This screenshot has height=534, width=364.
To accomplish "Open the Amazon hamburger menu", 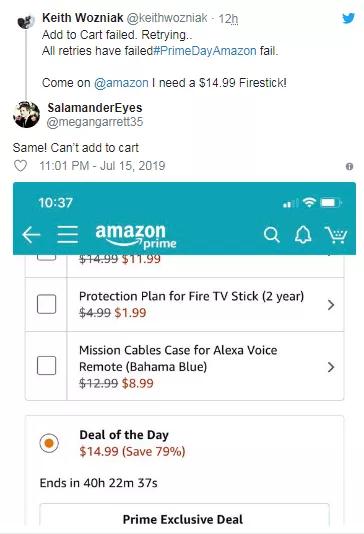I will pos(68,235).
